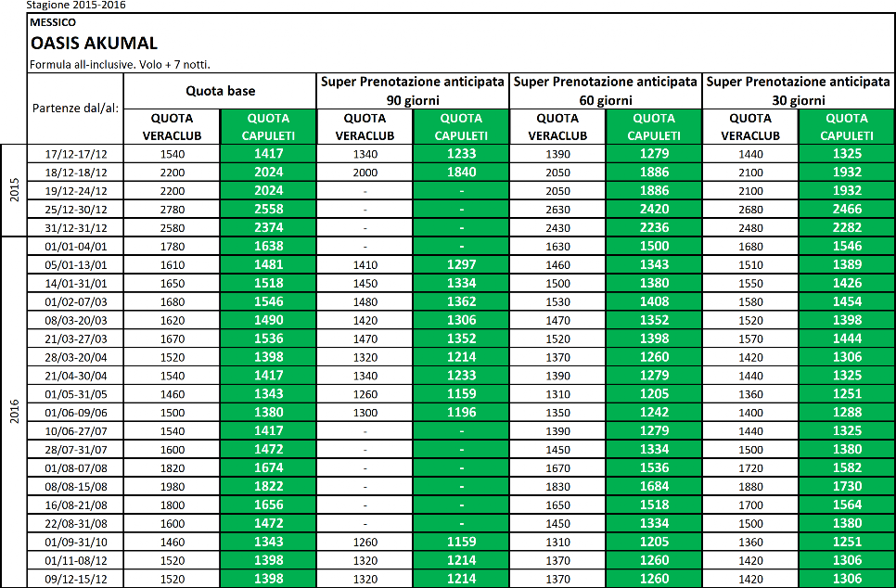Select the 09/12-15/12 departure date cell
The width and height of the screenshot is (896, 588).
(75, 579)
